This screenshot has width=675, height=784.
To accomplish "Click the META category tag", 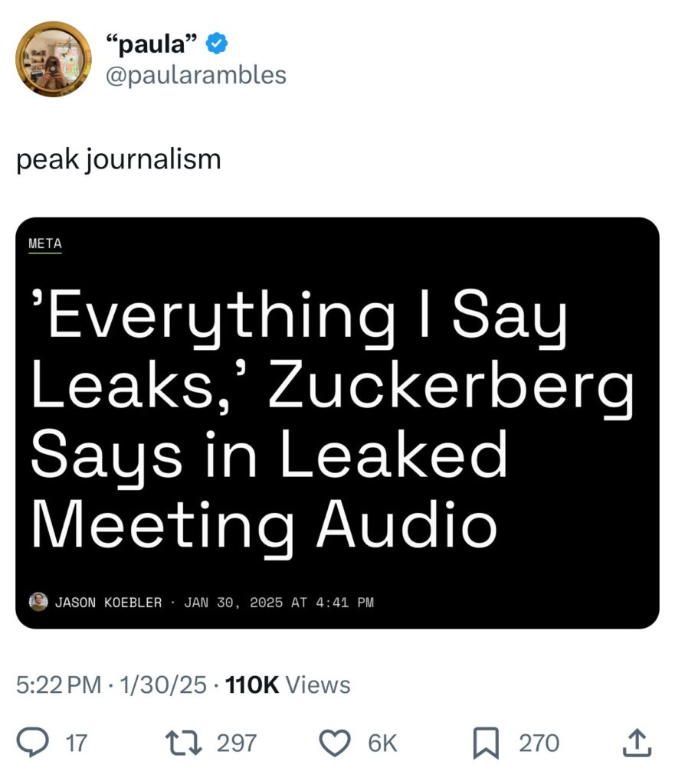I will 44,243.
